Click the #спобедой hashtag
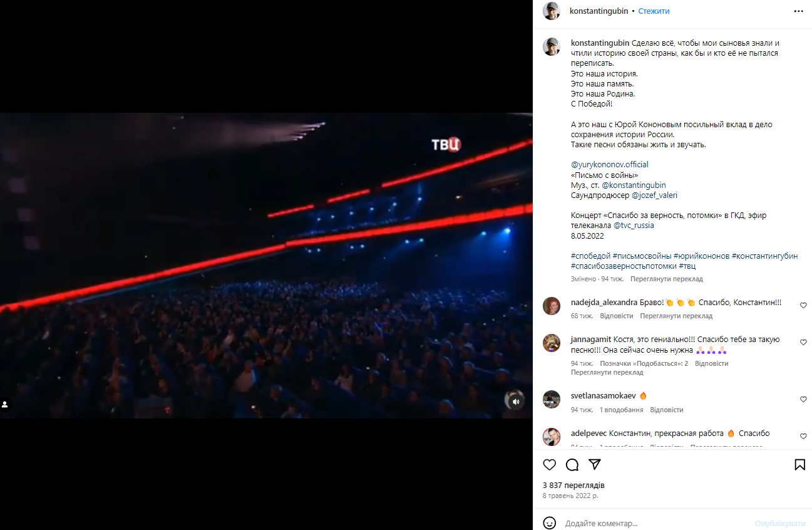The height and width of the screenshot is (530, 812). [x=590, y=256]
